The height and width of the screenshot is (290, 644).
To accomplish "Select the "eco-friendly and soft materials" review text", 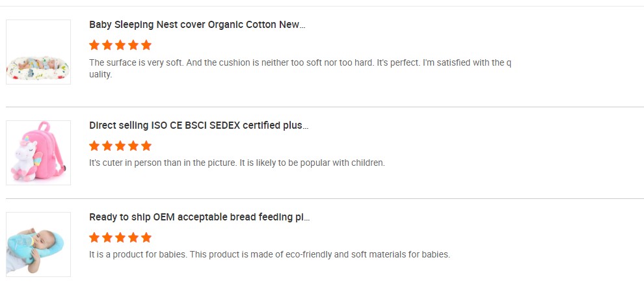I will pos(269,254).
